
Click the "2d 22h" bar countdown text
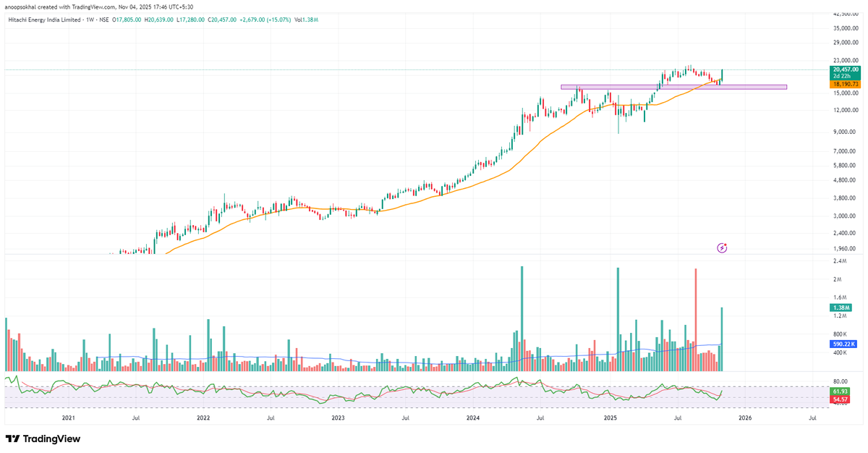tap(841, 76)
